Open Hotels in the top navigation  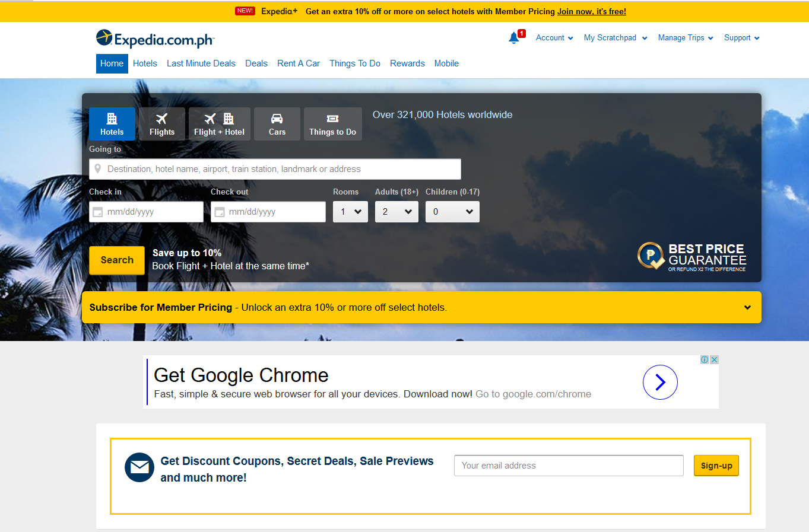tap(145, 63)
